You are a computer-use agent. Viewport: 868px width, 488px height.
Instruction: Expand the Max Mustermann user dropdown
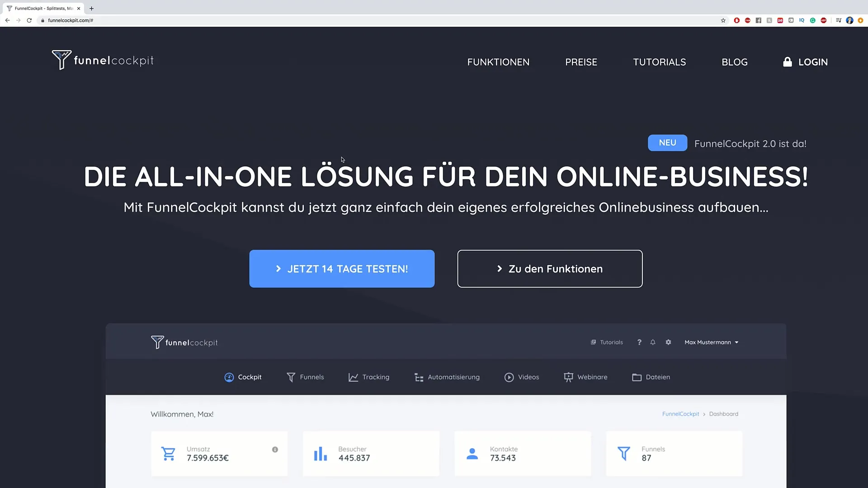711,342
